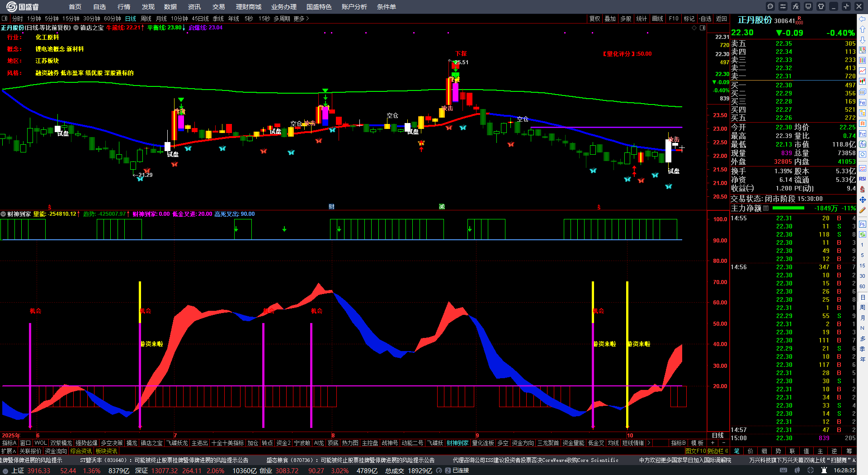Toggle the panel layout icon left of 分时

pyautogui.click(x=5, y=19)
